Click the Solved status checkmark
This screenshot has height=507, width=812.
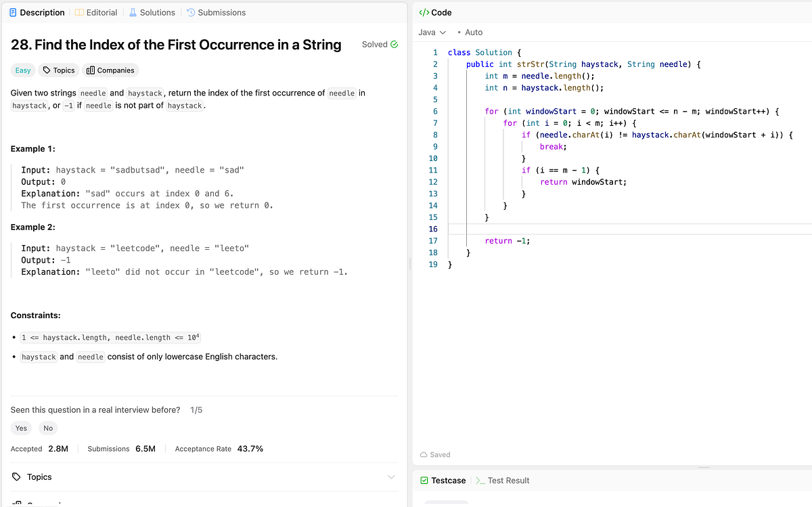click(x=394, y=44)
